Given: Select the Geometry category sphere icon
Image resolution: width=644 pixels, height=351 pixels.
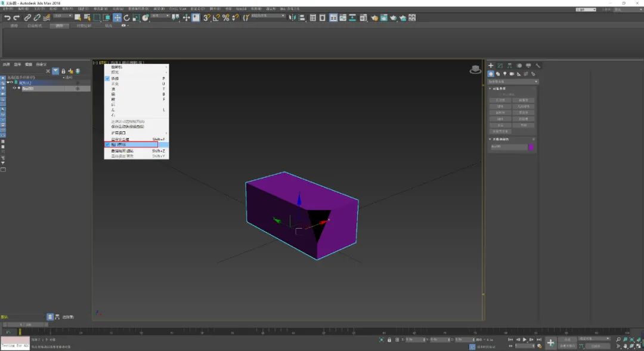Looking at the screenshot, I should pyautogui.click(x=491, y=74).
